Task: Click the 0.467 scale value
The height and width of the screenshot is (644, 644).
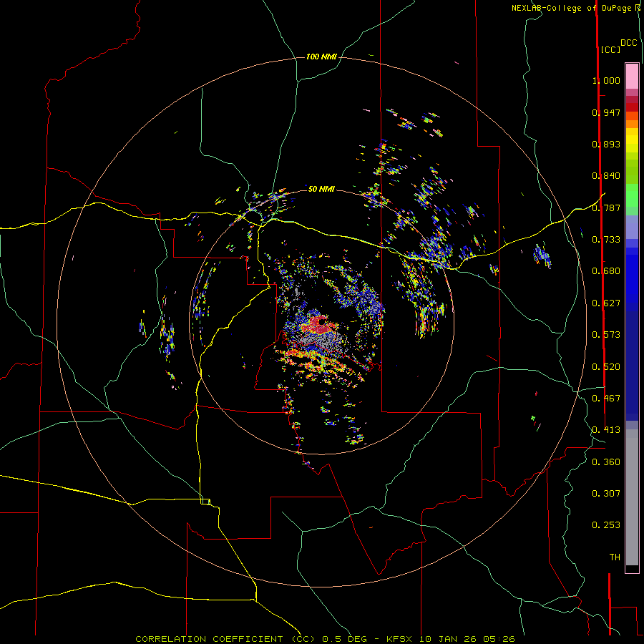Action: tap(606, 399)
